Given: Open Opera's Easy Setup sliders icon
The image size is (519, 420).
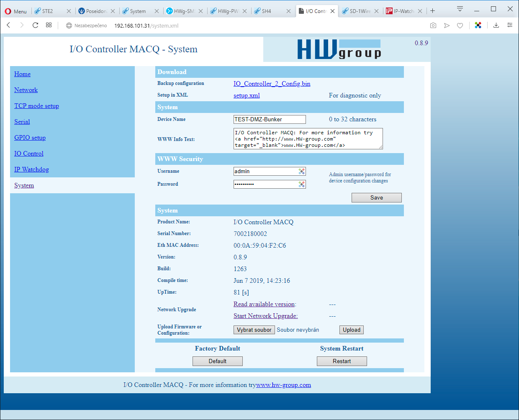Looking at the screenshot, I should [510, 26].
